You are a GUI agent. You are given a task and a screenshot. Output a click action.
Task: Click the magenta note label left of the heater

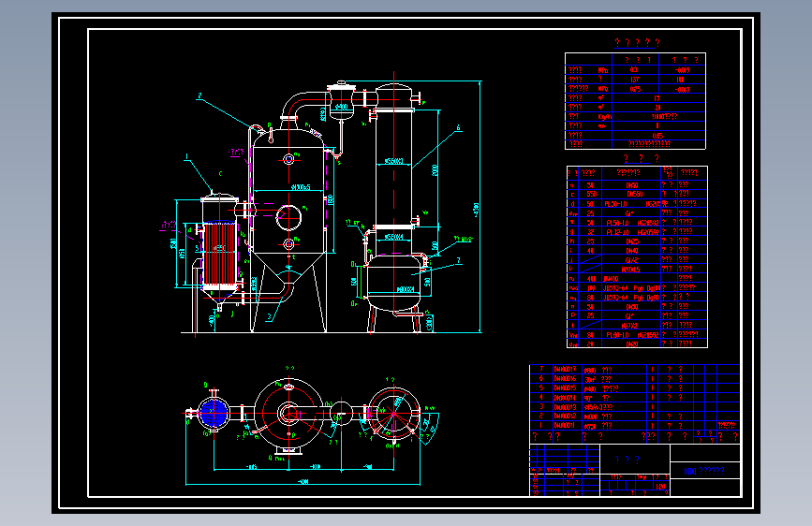pyautogui.click(x=169, y=225)
